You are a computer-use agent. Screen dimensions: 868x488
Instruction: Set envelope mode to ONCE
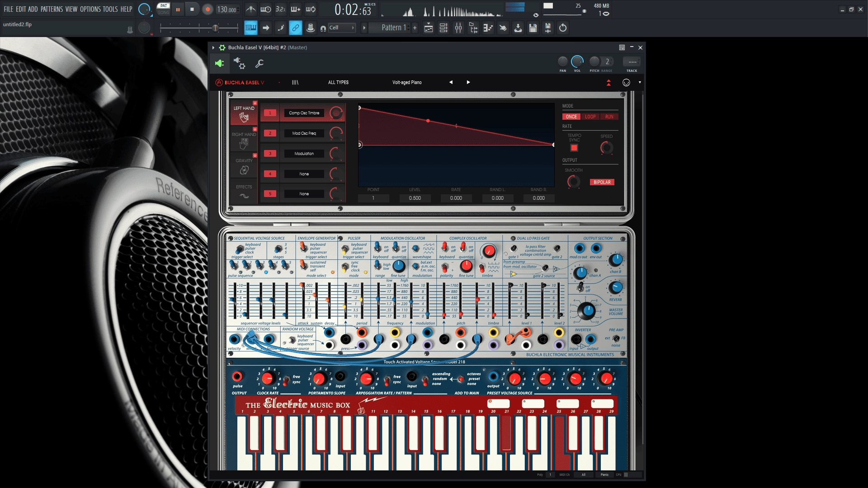[571, 117]
